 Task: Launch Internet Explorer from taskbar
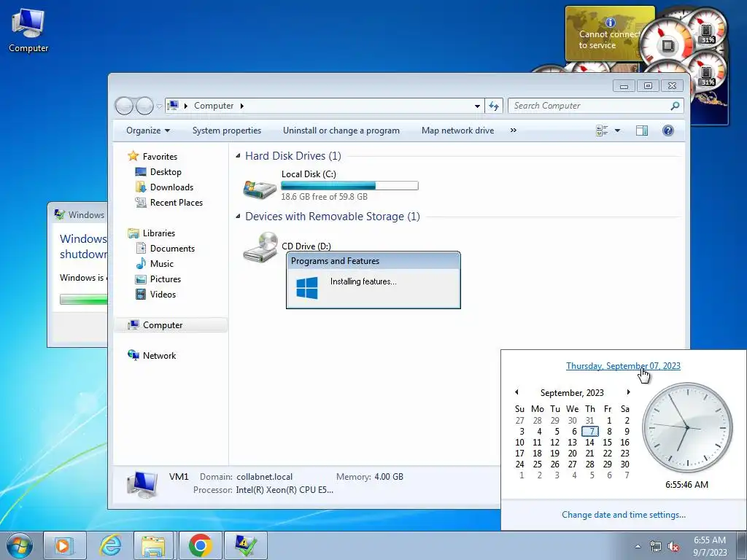[x=110, y=545]
